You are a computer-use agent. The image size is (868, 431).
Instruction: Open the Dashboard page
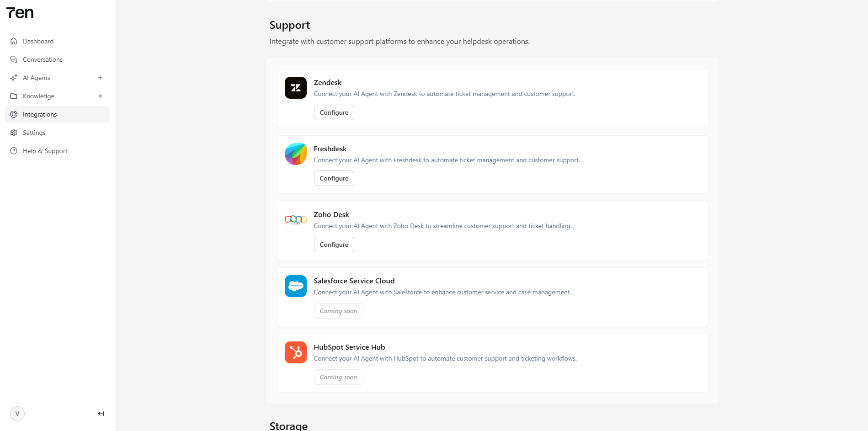(38, 41)
